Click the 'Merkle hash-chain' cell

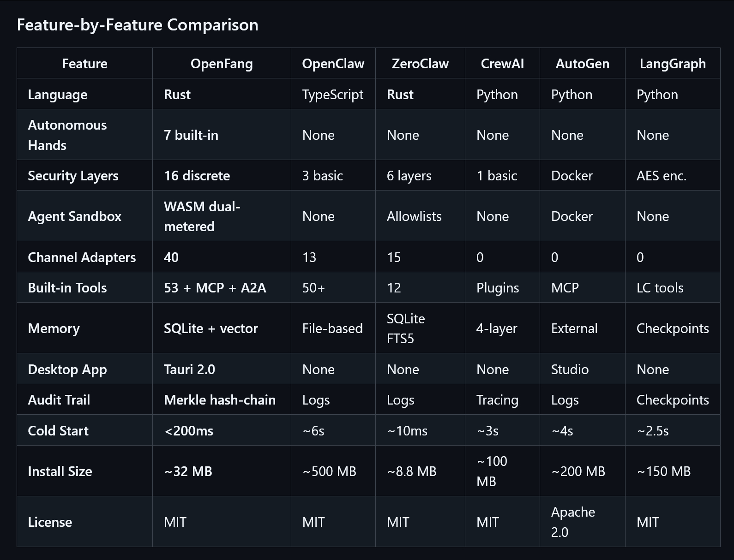point(220,400)
